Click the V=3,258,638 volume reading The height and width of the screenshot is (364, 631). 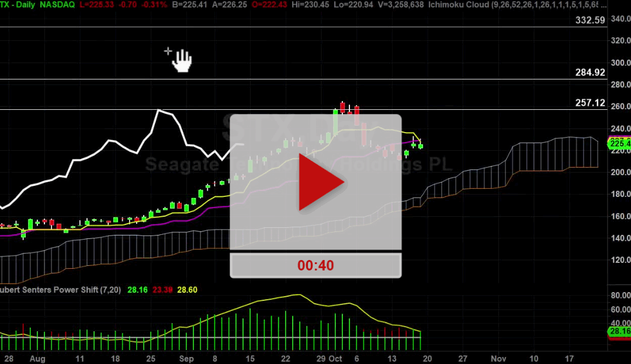(x=400, y=5)
